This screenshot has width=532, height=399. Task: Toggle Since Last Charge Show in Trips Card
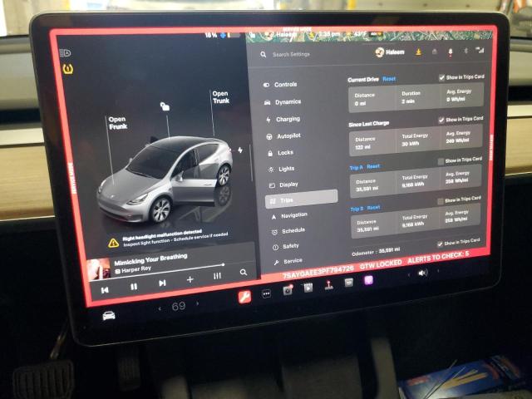pos(441,120)
